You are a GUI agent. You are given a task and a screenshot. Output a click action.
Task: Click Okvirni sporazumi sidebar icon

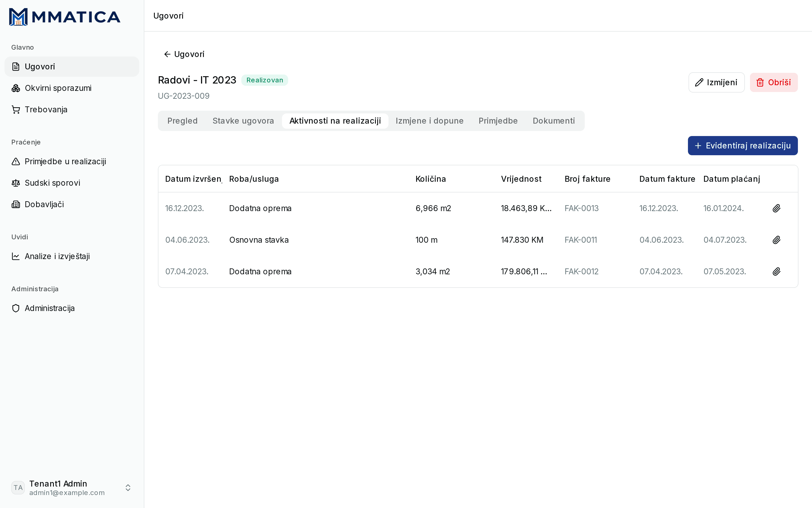[x=16, y=88]
